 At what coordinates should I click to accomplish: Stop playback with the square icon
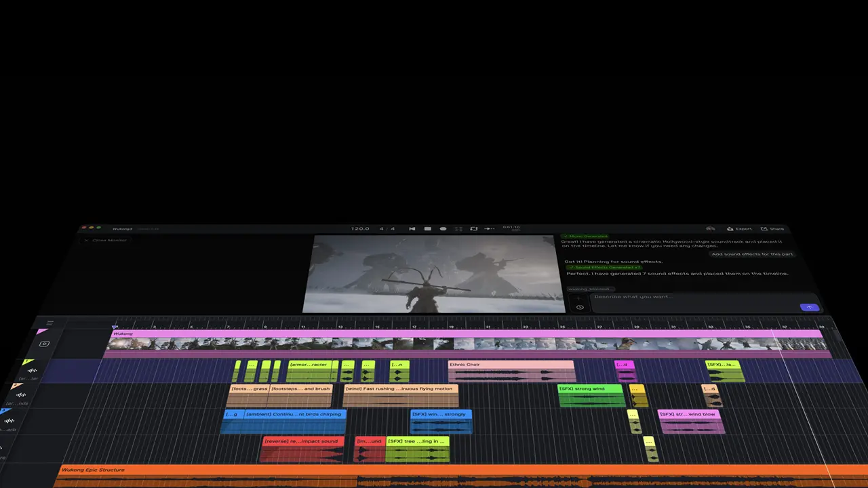point(428,229)
